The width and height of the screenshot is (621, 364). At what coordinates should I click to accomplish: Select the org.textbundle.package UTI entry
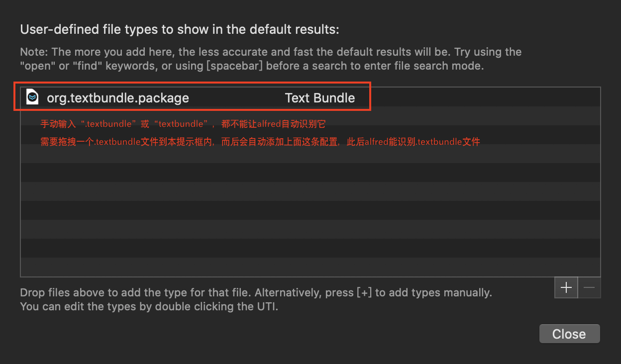point(118,98)
